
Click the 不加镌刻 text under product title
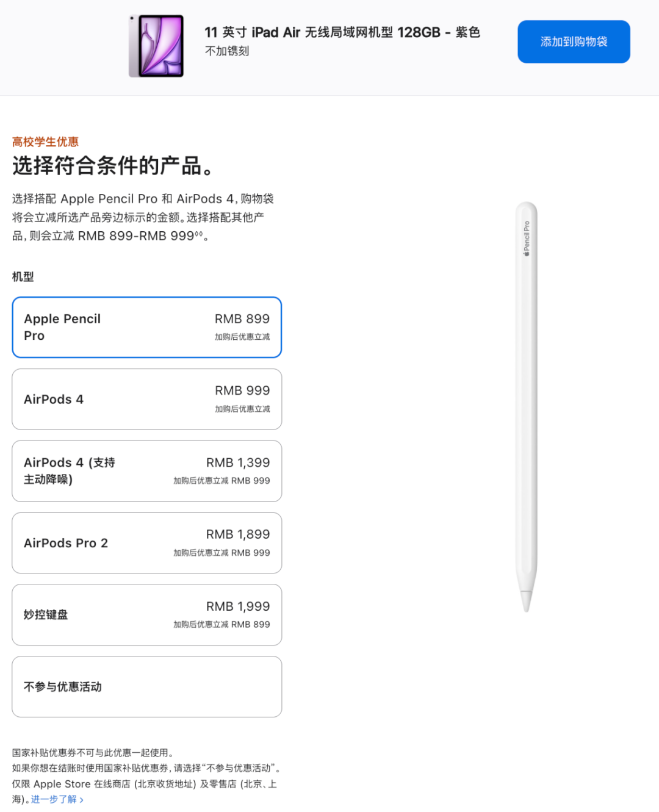pyautogui.click(x=227, y=51)
